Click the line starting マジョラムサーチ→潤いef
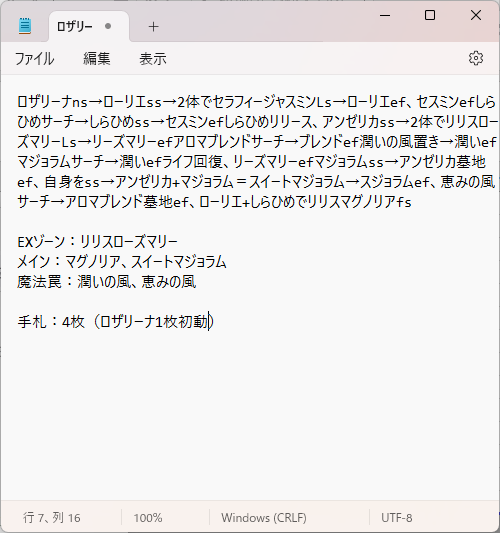This screenshot has width=500, height=533. tap(252, 162)
